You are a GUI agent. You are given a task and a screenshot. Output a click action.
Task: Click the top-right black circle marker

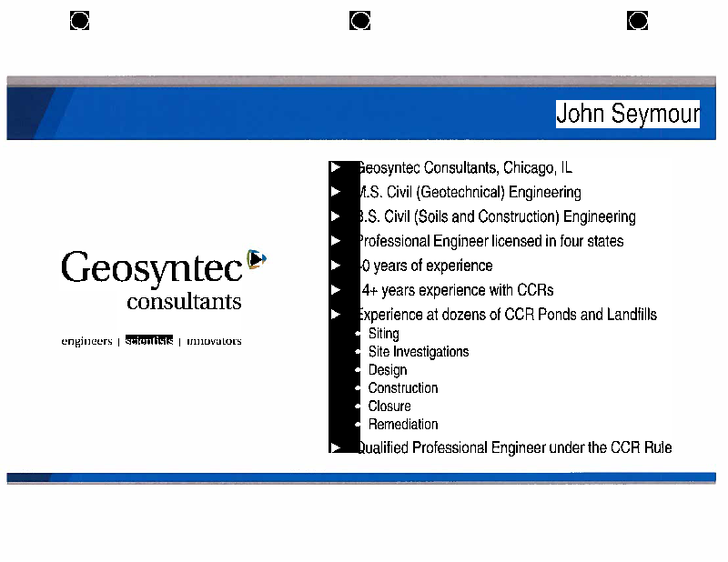(x=638, y=21)
